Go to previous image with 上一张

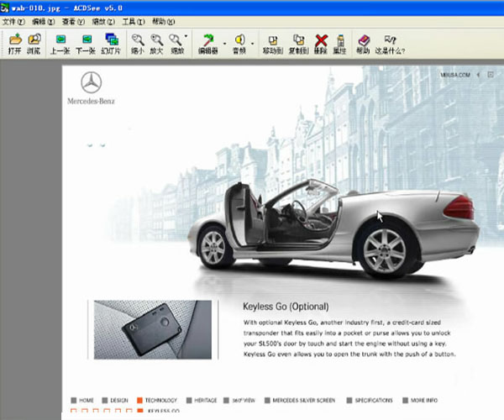click(x=60, y=43)
